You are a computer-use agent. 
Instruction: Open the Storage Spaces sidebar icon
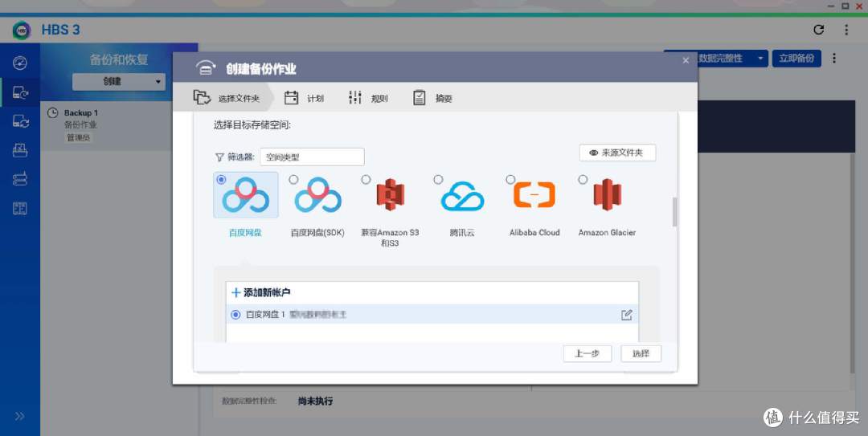click(x=20, y=179)
